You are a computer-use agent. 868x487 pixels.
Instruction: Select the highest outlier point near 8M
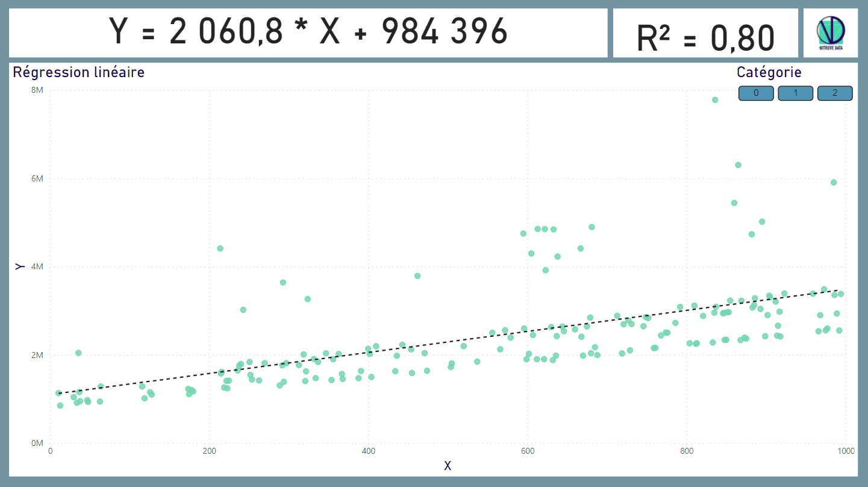click(x=715, y=100)
